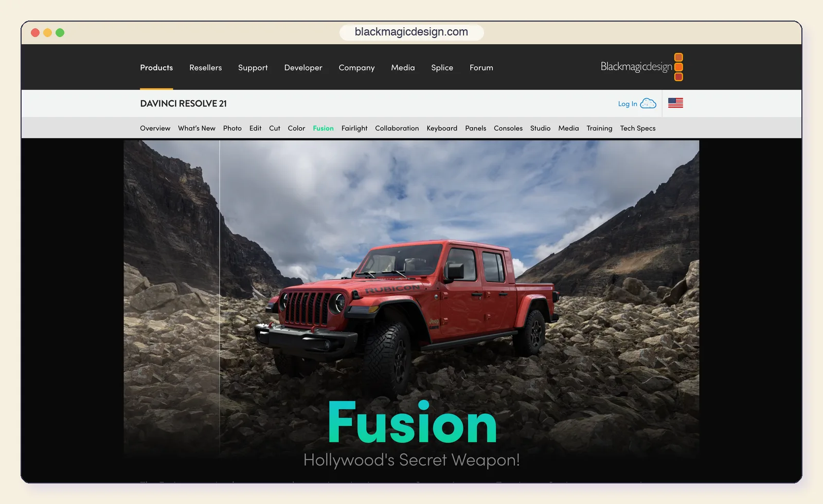This screenshot has height=504, width=823.
Task: Open the Products menu
Action: [156, 67]
